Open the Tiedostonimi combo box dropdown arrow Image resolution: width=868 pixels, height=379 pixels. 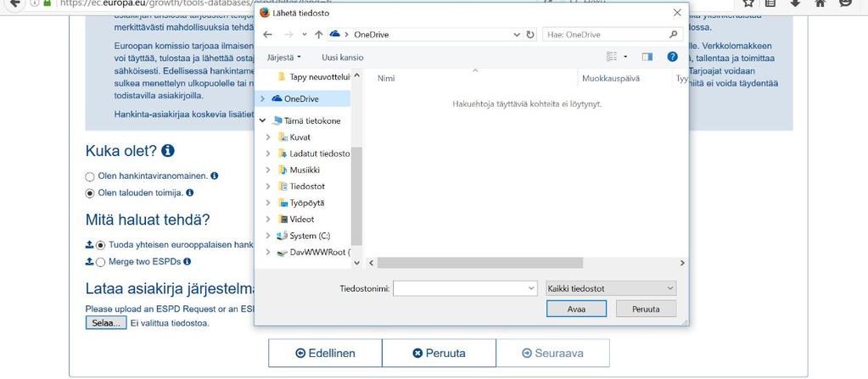(x=532, y=288)
